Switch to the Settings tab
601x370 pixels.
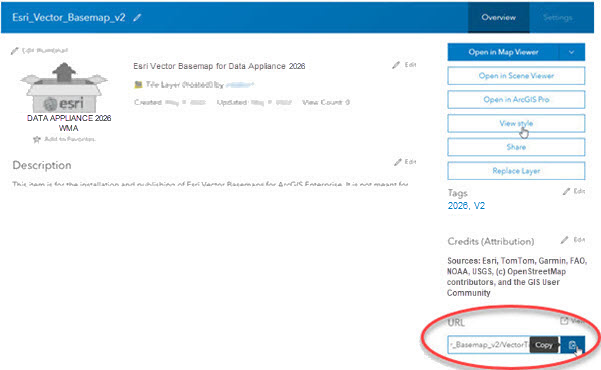coord(557,17)
